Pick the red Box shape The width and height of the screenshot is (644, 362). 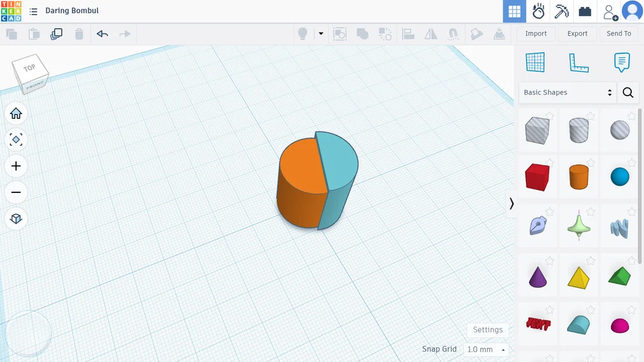coord(537,177)
